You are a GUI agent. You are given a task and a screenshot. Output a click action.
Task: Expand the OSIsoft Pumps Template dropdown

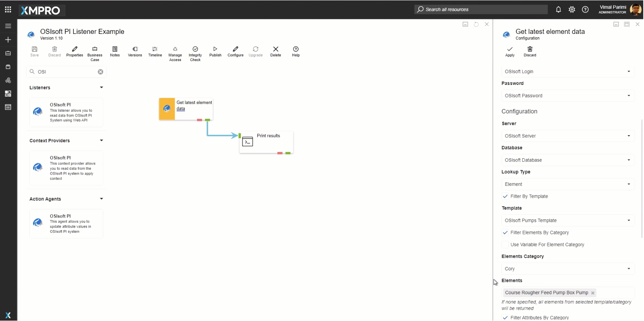(567, 220)
